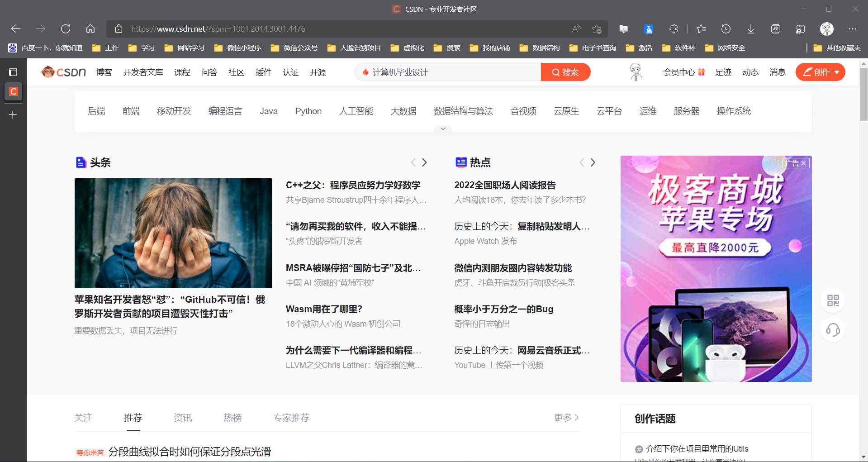This screenshot has width=868, height=462.
Task: Open the 人脸识别项目 bookmarks folder
Action: [x=354, y=48]
